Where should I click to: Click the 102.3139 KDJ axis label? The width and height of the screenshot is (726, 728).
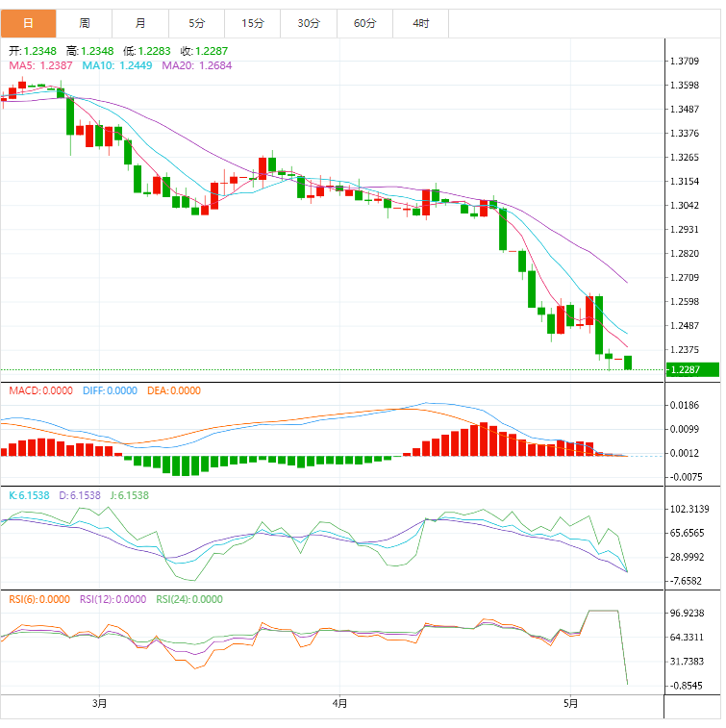[x=689, y=509]
